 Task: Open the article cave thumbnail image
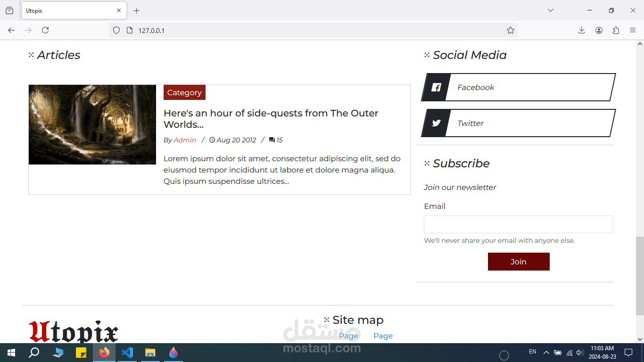click(92, 124)
